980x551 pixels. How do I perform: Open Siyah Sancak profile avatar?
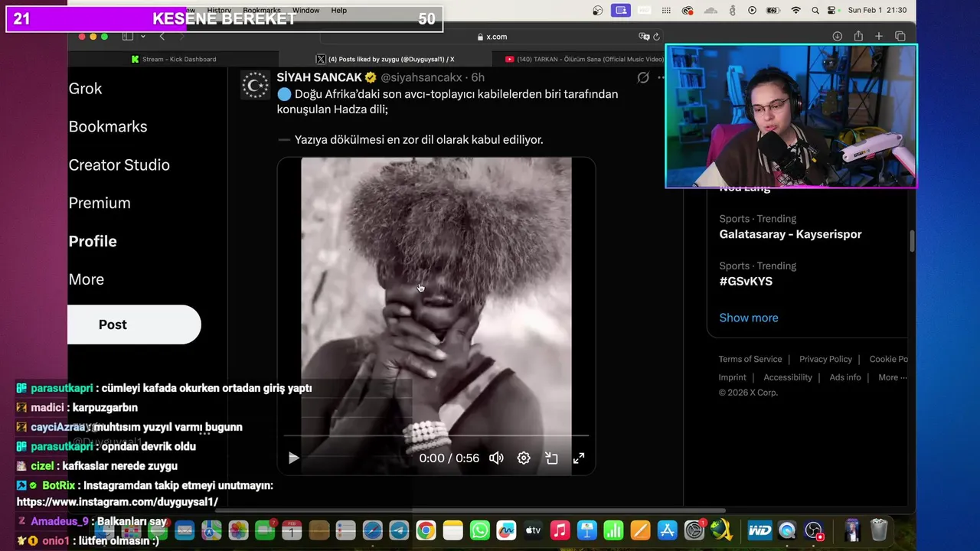tap(255, 84)
